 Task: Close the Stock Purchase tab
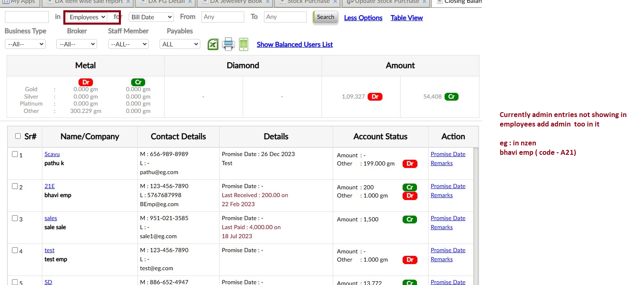point(335,2)
